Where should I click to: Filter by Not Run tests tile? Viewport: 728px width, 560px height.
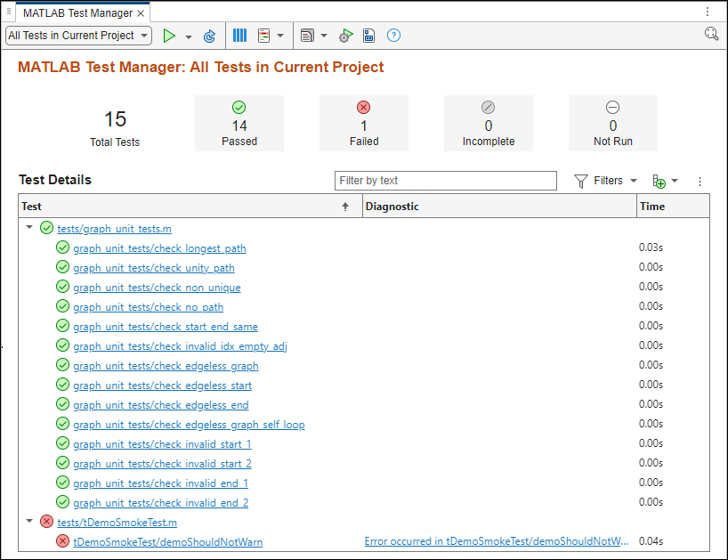click(x=613, y=123)
